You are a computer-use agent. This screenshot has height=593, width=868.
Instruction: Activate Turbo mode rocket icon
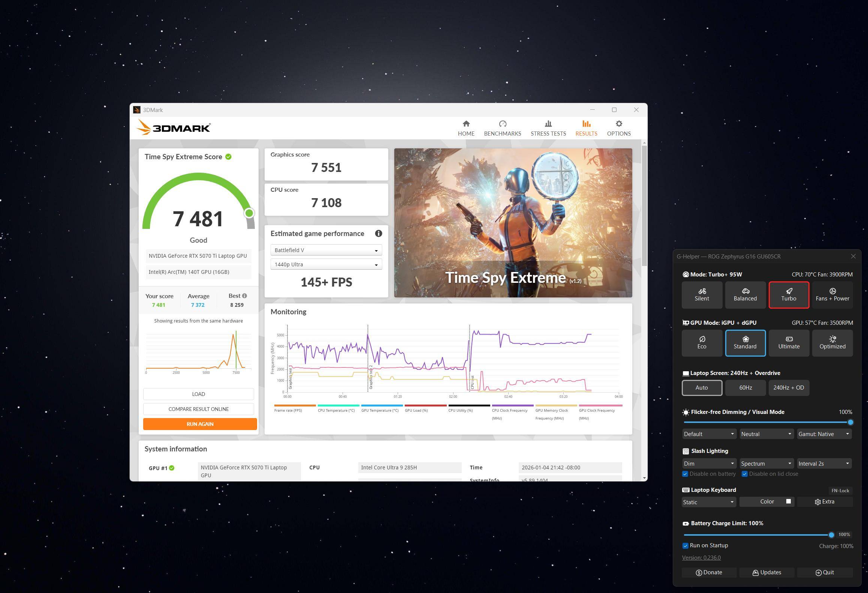point(789,291)
